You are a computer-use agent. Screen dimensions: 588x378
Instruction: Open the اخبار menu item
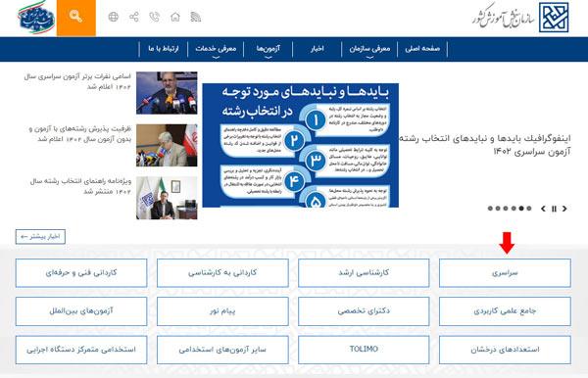(x=317, y=49)
